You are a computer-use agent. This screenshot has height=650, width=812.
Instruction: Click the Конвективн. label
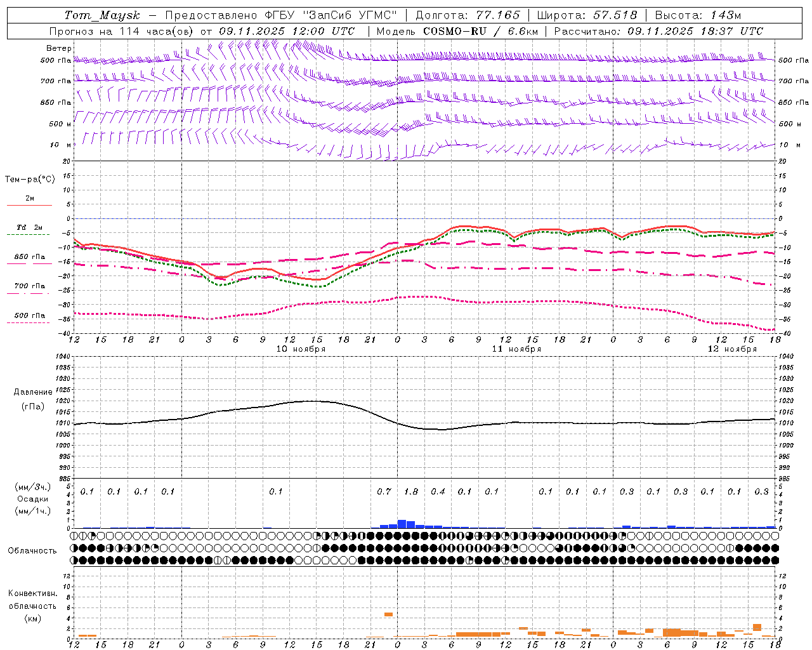[32, 594]
